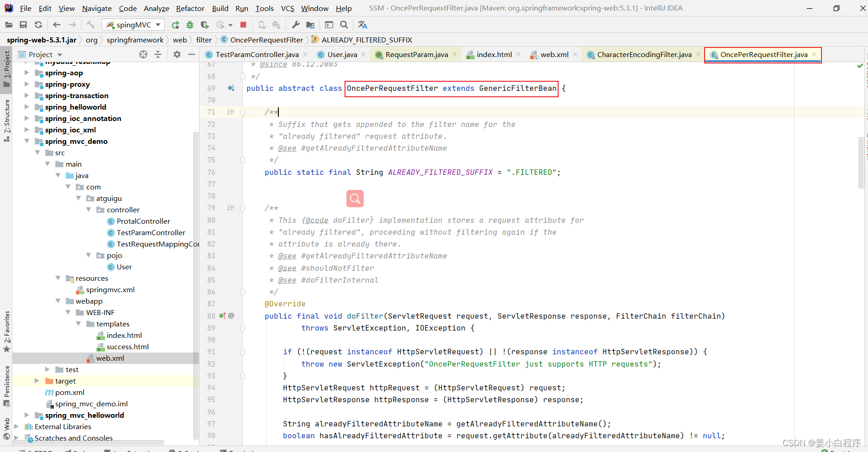Select ProtalController class in tree
The width and height of the screenshot is (868, 452).
coord(143,221)
